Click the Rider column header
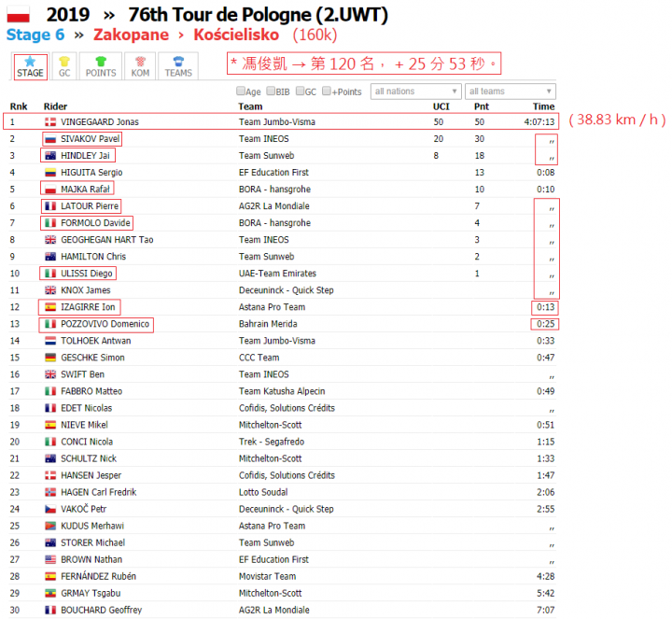Screen dimensions: 672x619 [55, 106]
